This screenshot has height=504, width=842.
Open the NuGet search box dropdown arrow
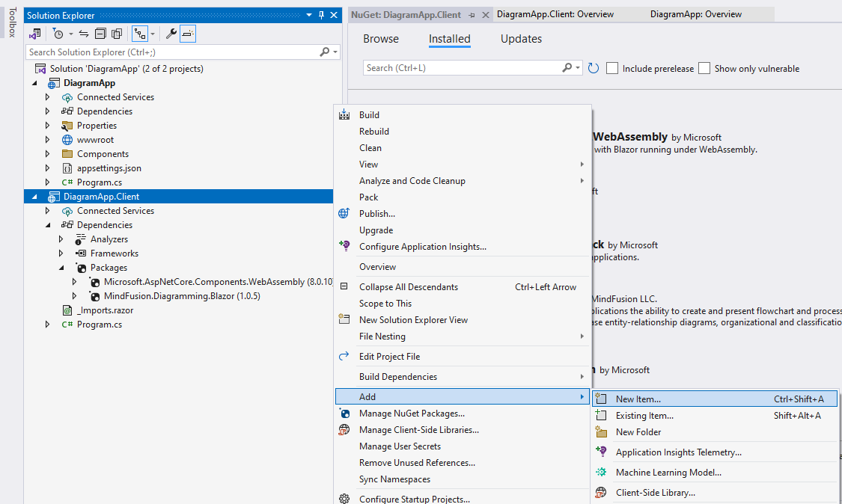pos(578,68)
